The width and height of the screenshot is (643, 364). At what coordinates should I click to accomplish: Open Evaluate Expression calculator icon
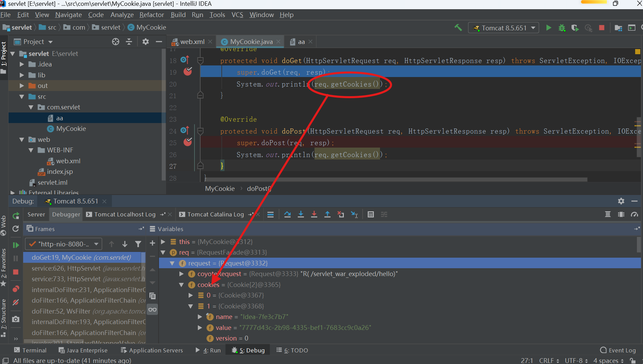click(x=371, y=214)
